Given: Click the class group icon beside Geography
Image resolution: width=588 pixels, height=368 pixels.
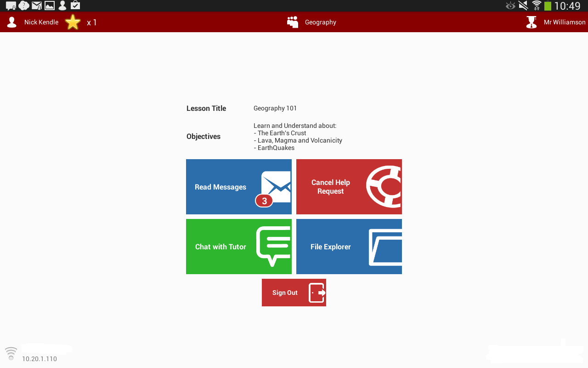Looking at the screenshot, I should click(293, 22).
